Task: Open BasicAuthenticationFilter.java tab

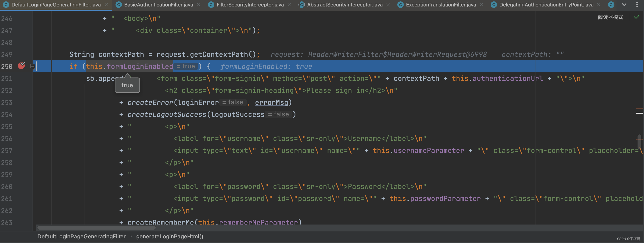Action: coord(158,5)
